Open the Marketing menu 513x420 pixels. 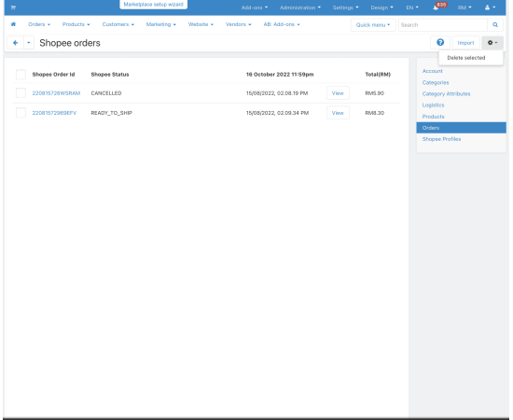[161, 24]
